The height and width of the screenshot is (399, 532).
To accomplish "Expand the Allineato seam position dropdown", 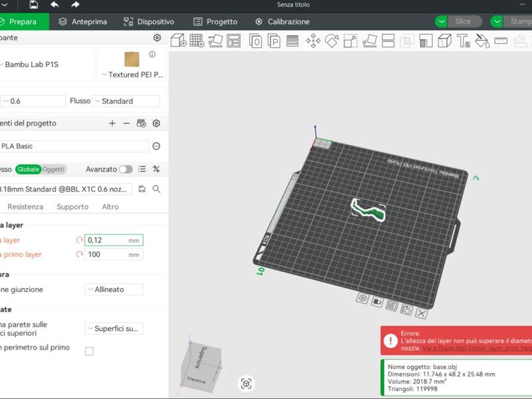I will coord(114,290).
